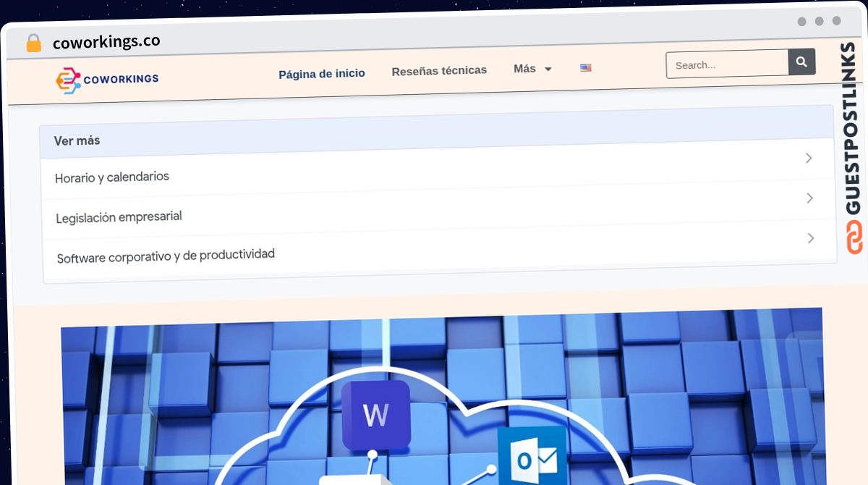The image size is (868, 485).
Task: Expand the Más dropdown menu
Action: tap(532, 69)
